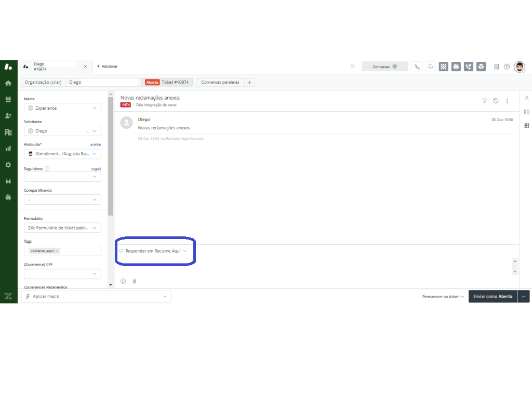The height and width of the screenshot is (399, 532).
Task: Show ticket events history icon
Action: pos(496,101)
